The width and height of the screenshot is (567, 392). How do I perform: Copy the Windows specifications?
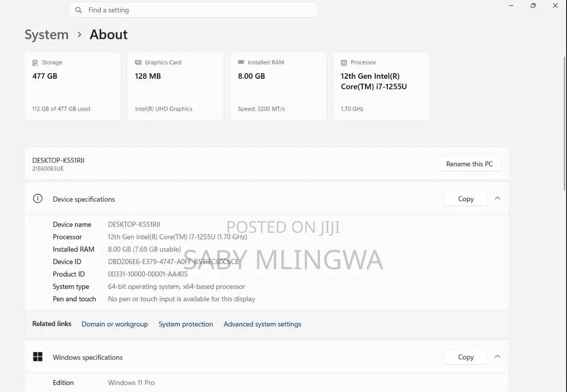pyautogui.click(x=466, y=357)
